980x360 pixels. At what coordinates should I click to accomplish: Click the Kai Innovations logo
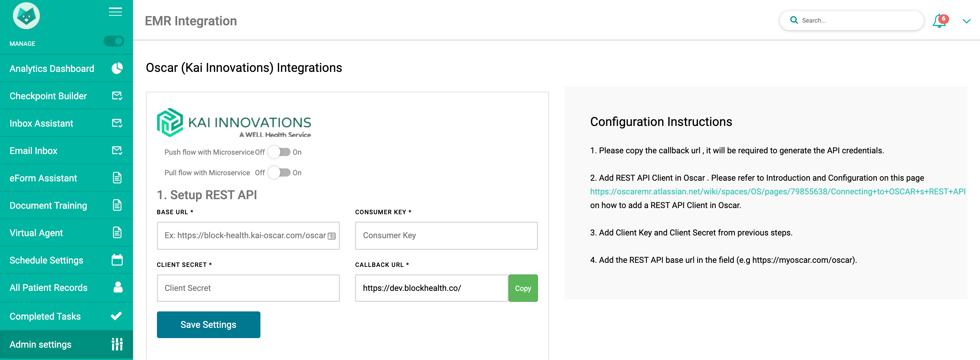234,122
